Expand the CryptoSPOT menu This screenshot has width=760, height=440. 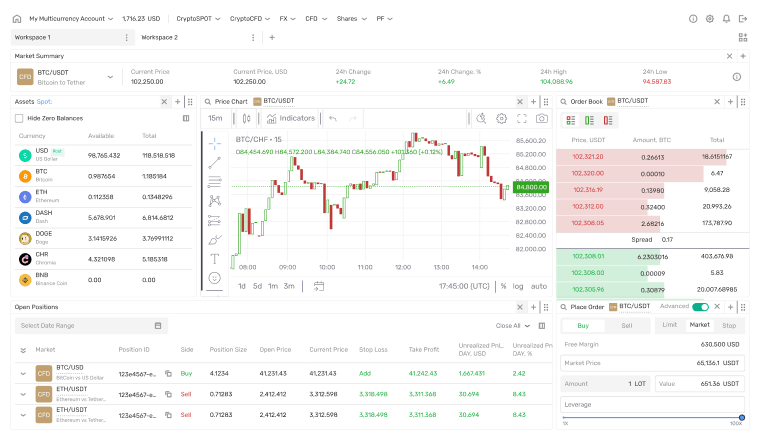click(196, 18)
